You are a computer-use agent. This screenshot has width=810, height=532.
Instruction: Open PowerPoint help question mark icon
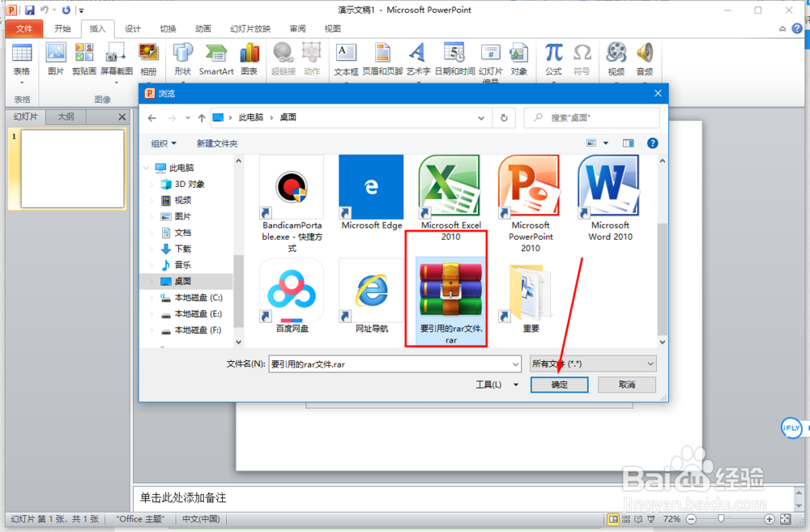[797, 28]
